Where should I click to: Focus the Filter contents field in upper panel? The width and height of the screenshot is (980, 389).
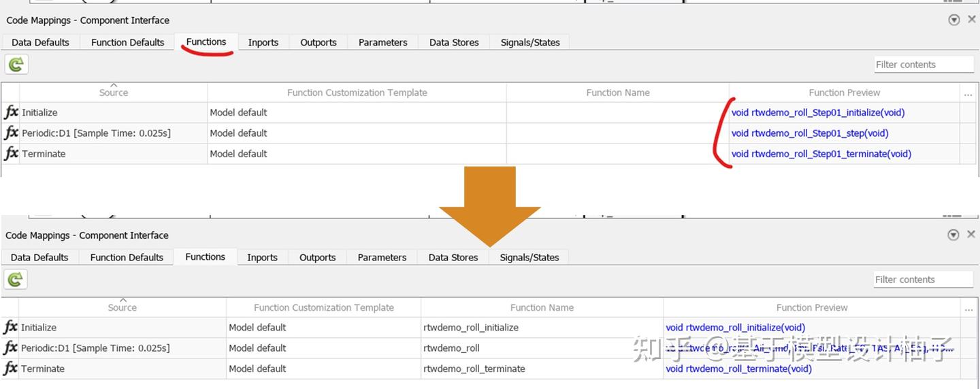(x=924, y=65)
